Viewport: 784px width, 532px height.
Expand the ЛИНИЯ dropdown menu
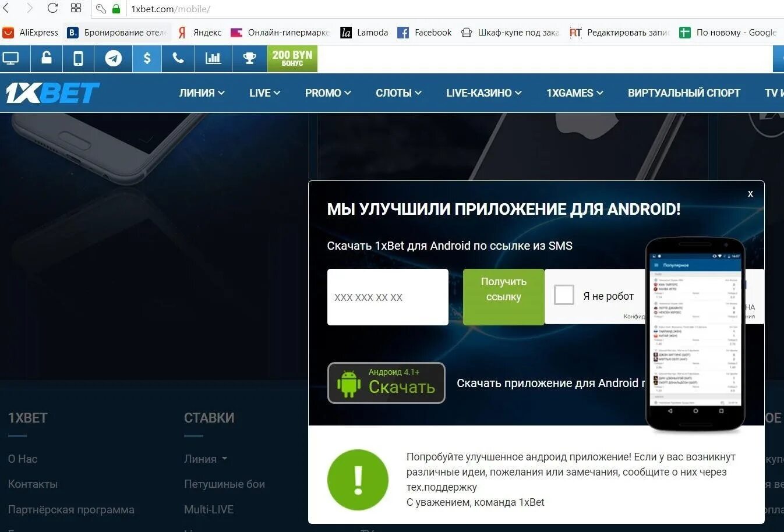pos(202,93)
